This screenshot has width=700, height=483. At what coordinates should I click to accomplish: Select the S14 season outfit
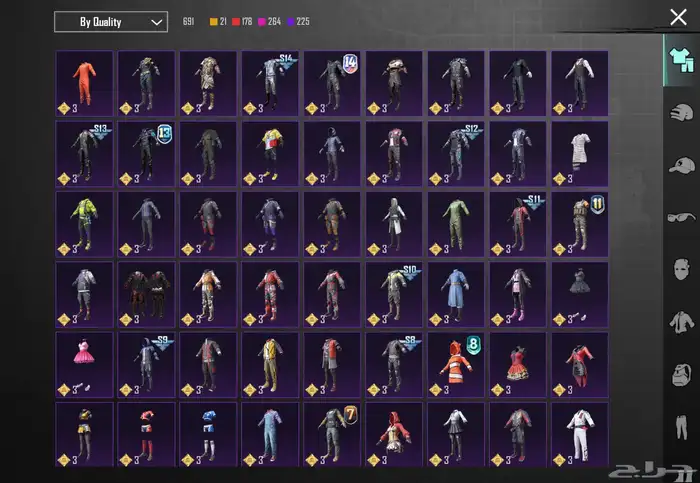click(x=270, y=83)
